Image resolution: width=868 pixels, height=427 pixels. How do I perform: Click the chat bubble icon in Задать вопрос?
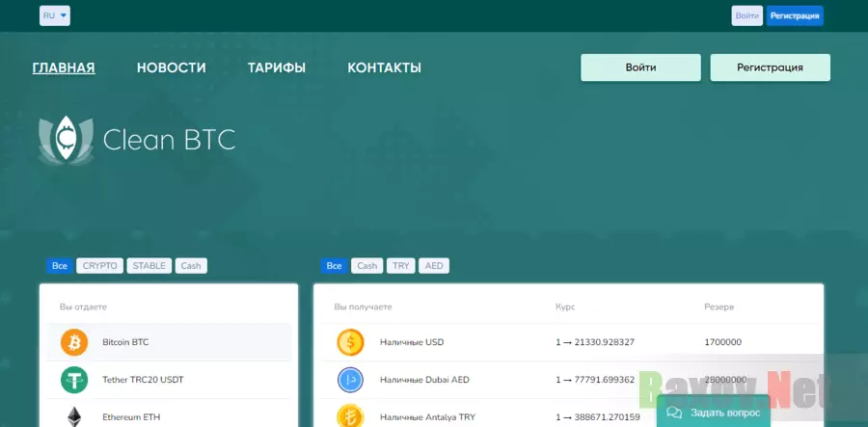[674, 413]
